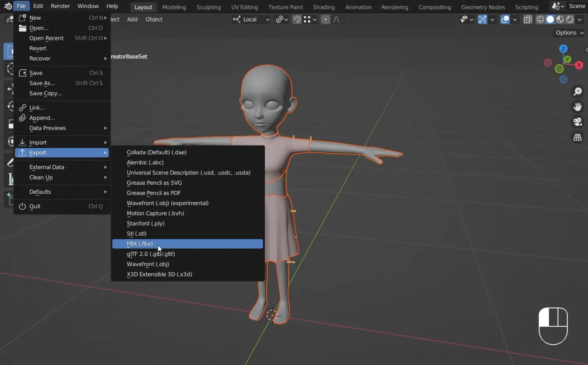Choose Save Copy... entry
Image resolution: width=588 pixels, height=365 pixels.
[62, 94]
